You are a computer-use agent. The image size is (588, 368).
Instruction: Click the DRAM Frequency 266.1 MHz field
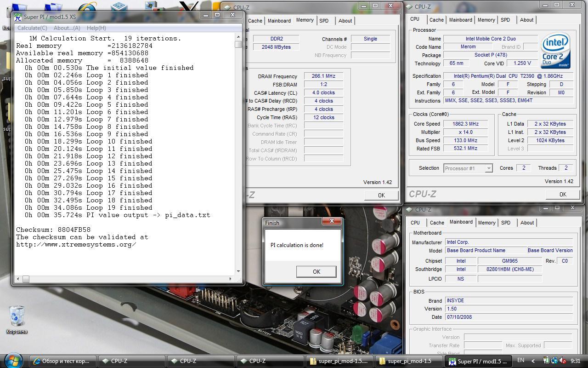click(x=323, y=76)
